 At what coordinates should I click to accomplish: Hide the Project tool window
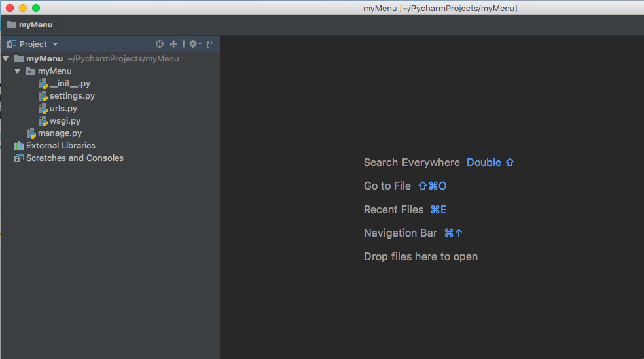[211, 44]
